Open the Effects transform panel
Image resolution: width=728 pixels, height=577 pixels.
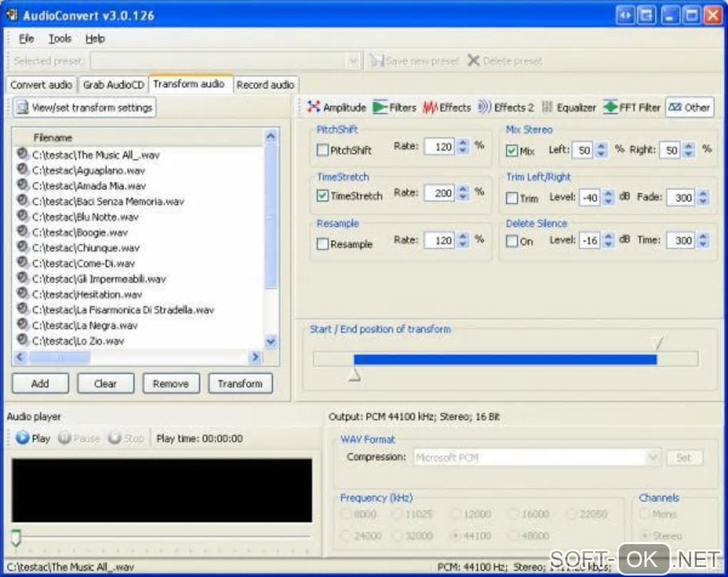tap(447, 107)
